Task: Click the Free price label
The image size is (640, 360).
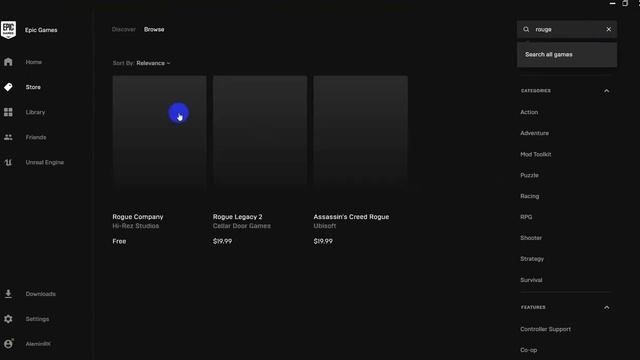Action: coord(119,241)
